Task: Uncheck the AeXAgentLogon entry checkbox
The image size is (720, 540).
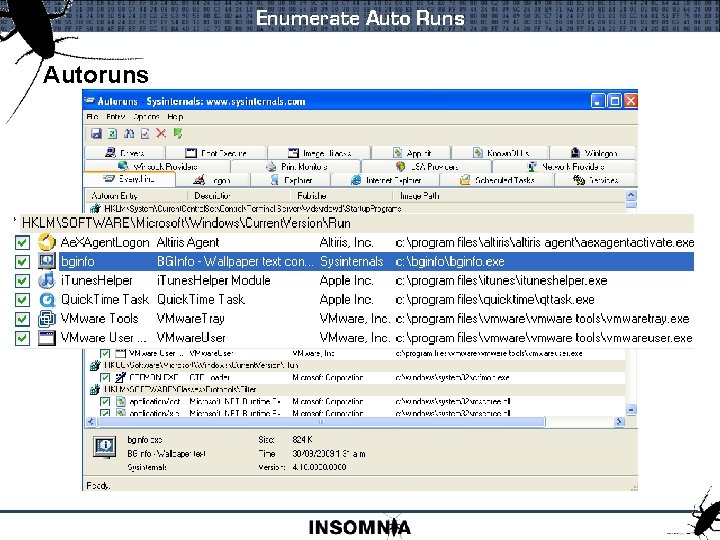Action: tap(22, 242)
